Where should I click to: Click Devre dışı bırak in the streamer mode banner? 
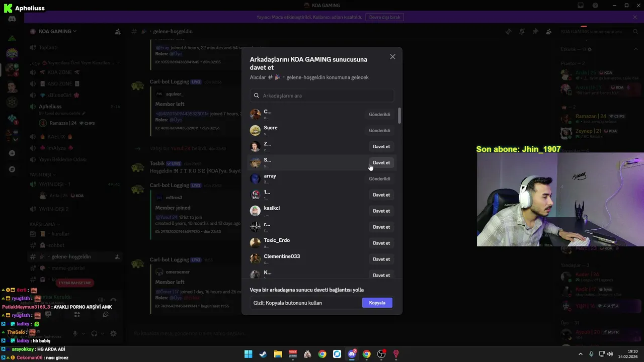tap(386, 17)
